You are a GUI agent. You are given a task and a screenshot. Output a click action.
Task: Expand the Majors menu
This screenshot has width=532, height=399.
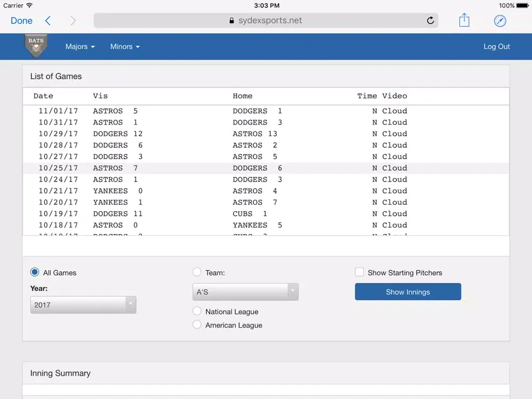[80, 46]
